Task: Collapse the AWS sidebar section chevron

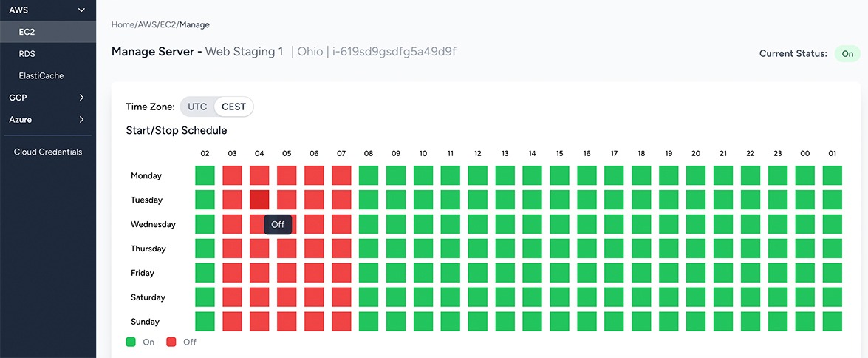Action: 82,10
